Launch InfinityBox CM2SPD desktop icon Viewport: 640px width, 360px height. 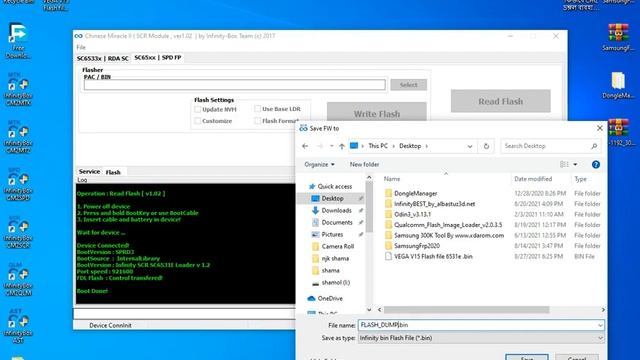point(18,184)
